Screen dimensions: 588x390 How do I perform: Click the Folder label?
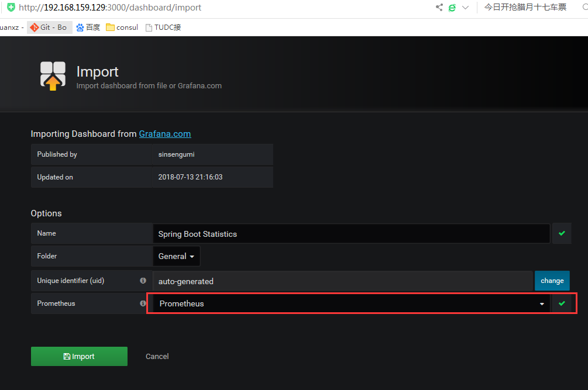[x=47, y=256]
